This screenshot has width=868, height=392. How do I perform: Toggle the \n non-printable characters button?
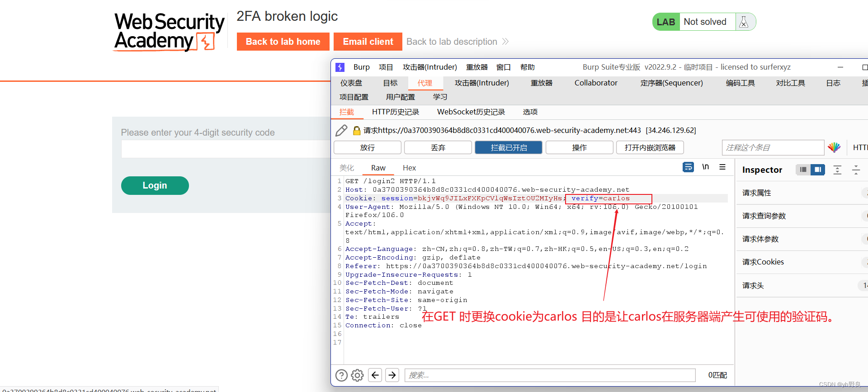[705, 167]
